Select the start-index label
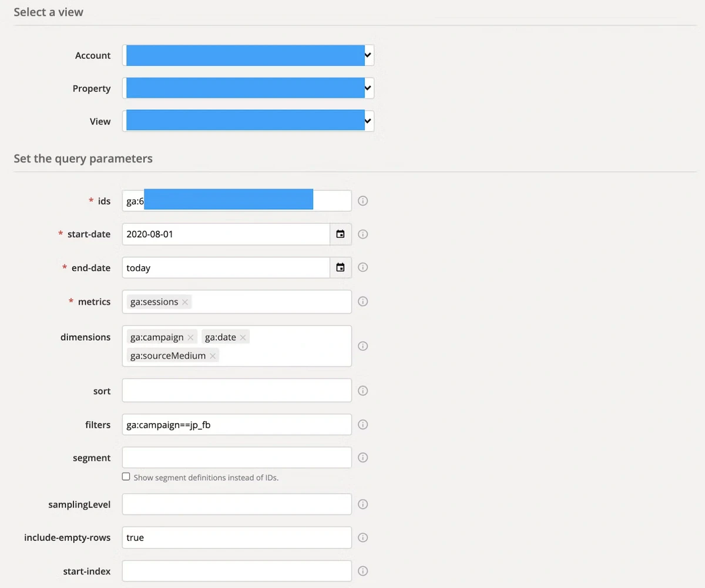 [x=87, y=571]
